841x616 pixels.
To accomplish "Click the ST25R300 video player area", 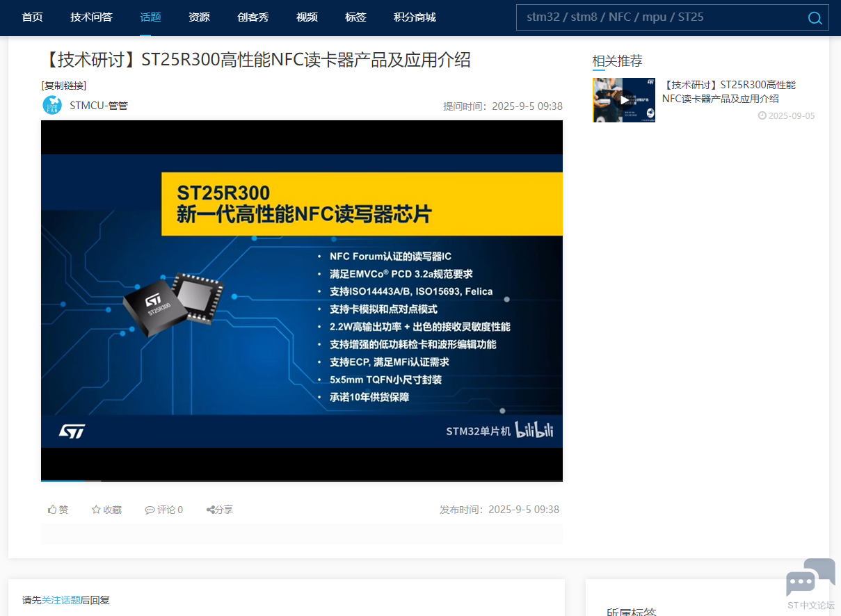I will 302,300.
